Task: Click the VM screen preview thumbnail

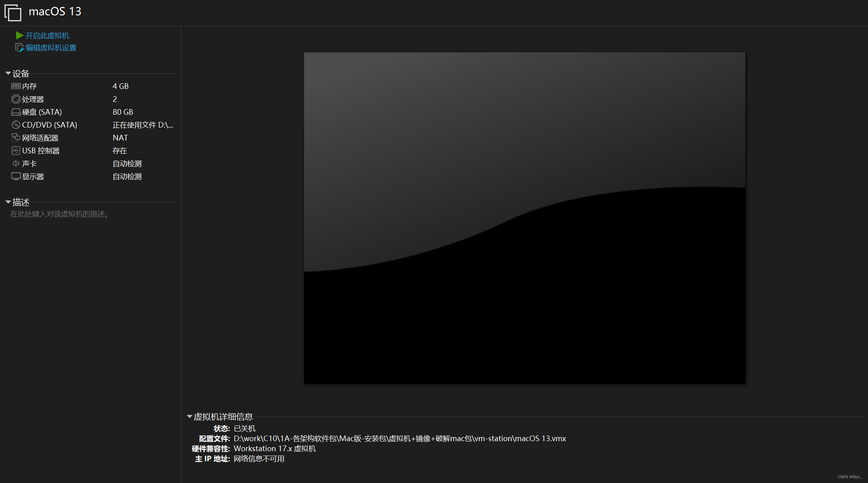Action: [525, 217]
